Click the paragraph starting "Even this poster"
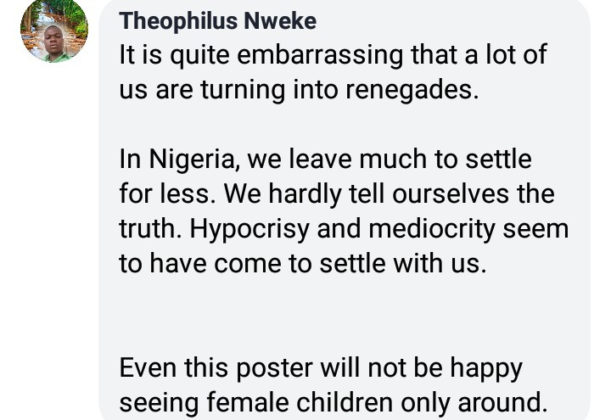This screenshot has width=611, height=420. pos(333,386)
